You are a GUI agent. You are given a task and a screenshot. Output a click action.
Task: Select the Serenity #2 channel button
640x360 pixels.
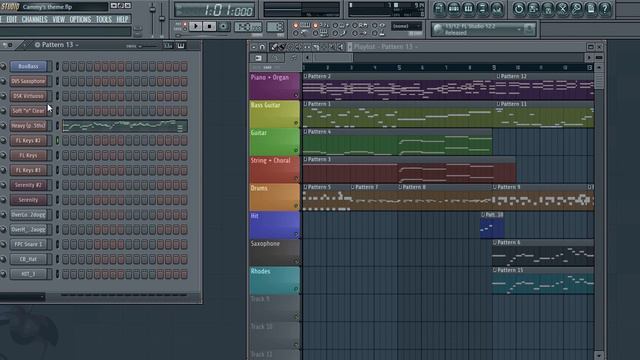click(x=29, y=185)
